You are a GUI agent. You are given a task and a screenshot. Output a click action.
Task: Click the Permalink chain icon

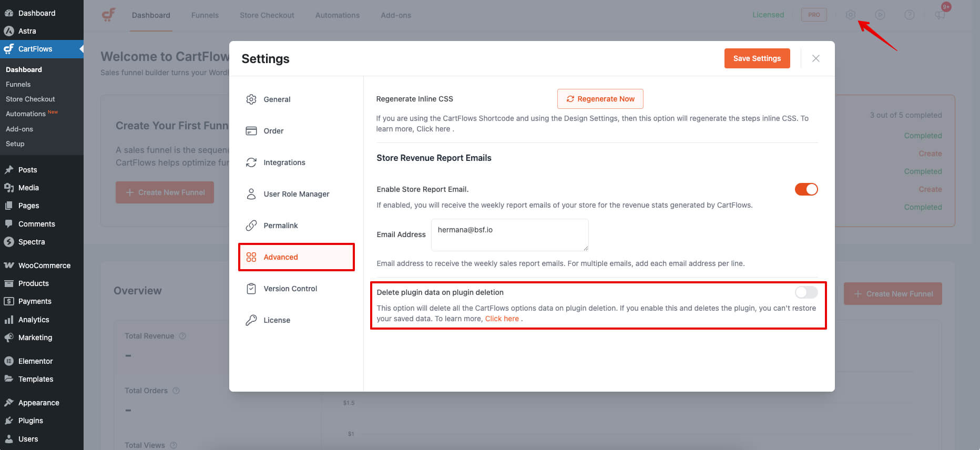click(x=251, y=226)
